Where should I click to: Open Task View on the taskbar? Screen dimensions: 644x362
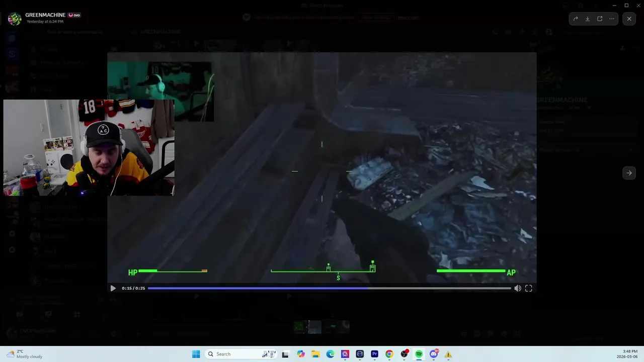tap(285, 354)
